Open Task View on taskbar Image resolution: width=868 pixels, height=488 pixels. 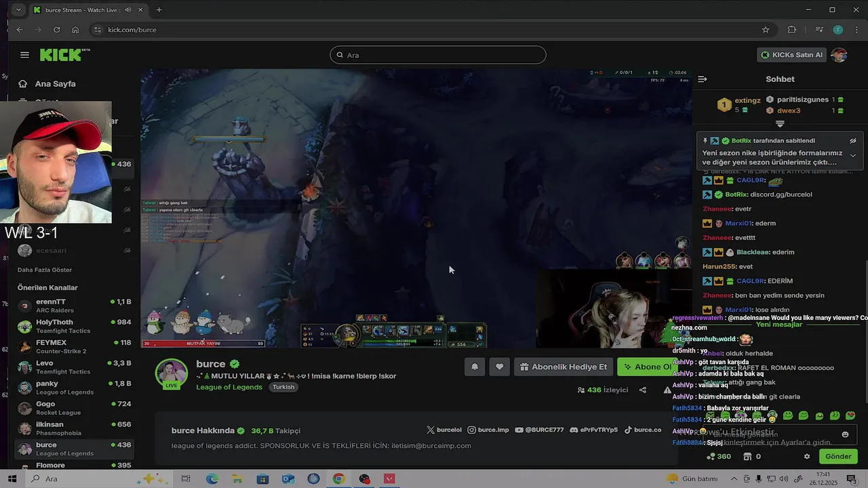[x=186, y=479]
